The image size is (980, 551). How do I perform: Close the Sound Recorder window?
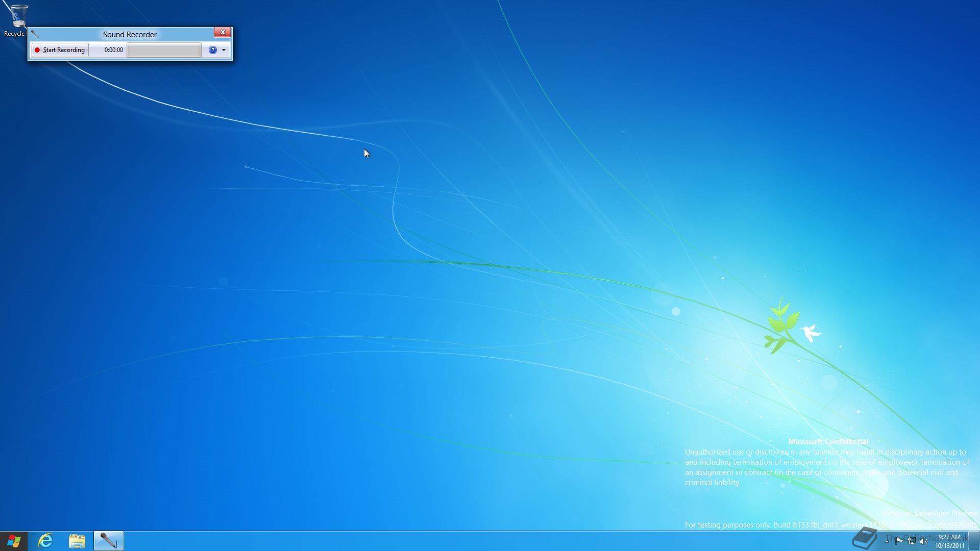click(223, 32)
